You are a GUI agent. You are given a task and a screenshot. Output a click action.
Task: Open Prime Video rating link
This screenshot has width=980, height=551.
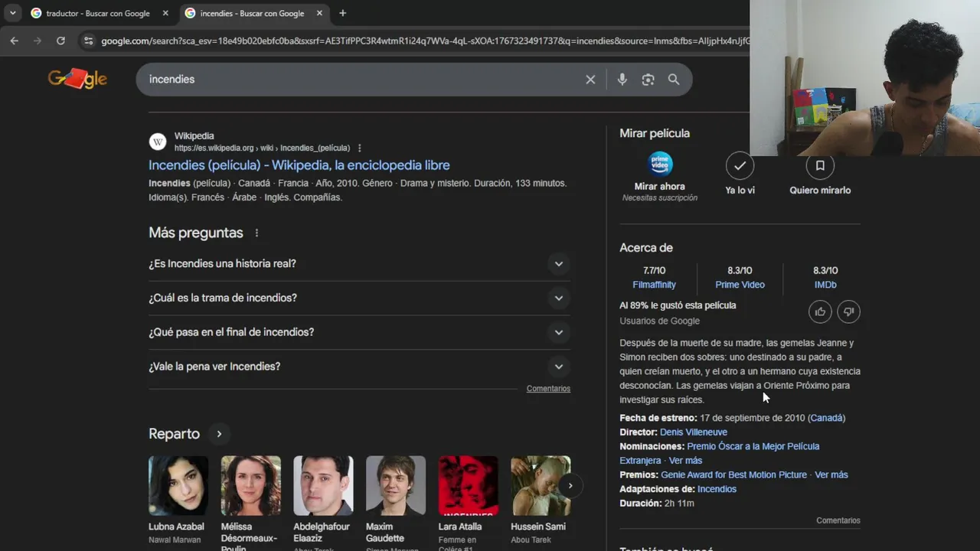[x=740, y=285]
